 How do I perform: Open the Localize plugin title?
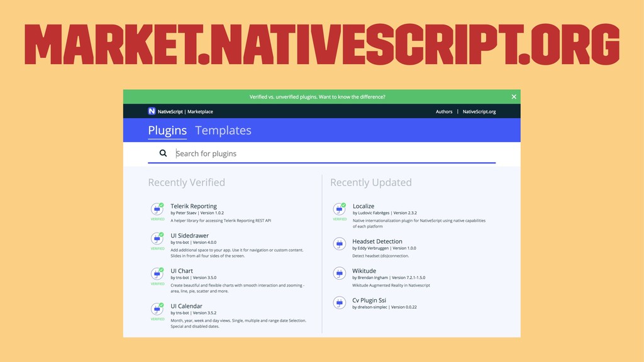(364, 206)
